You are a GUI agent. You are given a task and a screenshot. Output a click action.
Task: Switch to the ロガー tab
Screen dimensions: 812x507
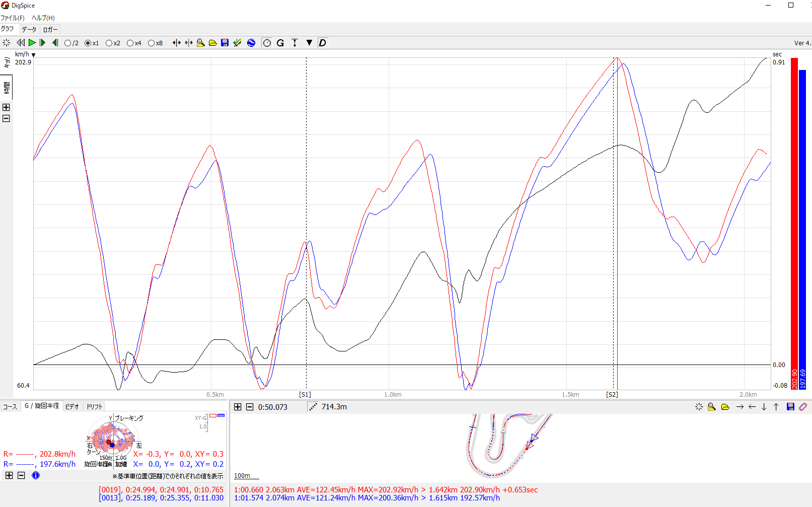point(50,29)
